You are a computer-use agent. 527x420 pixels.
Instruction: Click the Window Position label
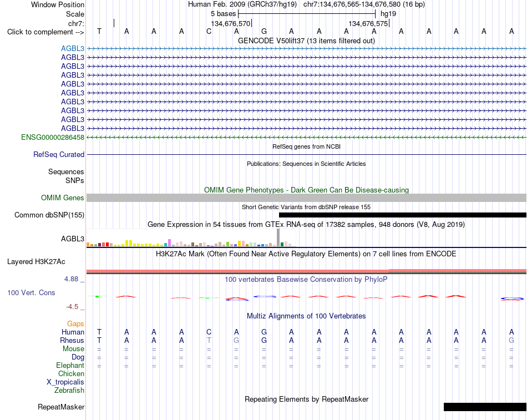[58, 4]
